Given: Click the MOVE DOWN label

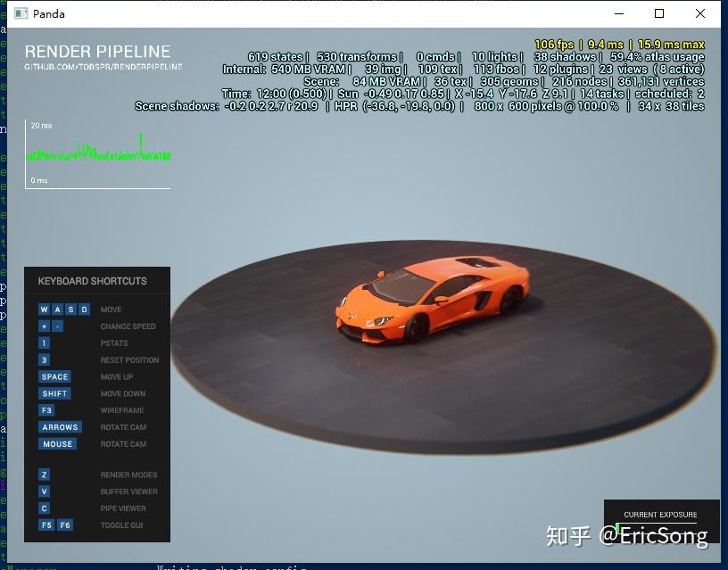Looking at the screenshot, I should [x=123, y=393].
